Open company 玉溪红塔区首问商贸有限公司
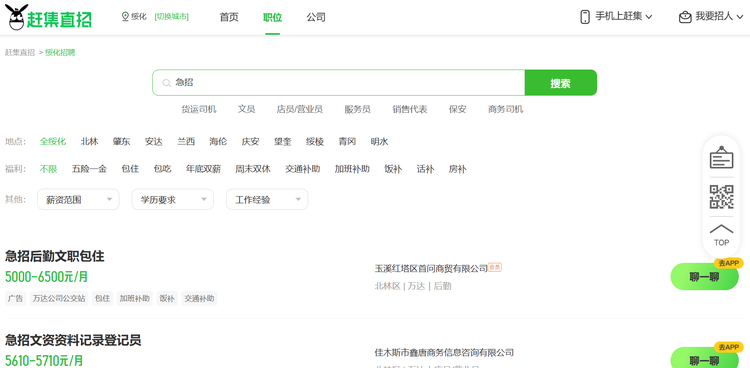Screen dimensions: 750x368 point(431,268)
